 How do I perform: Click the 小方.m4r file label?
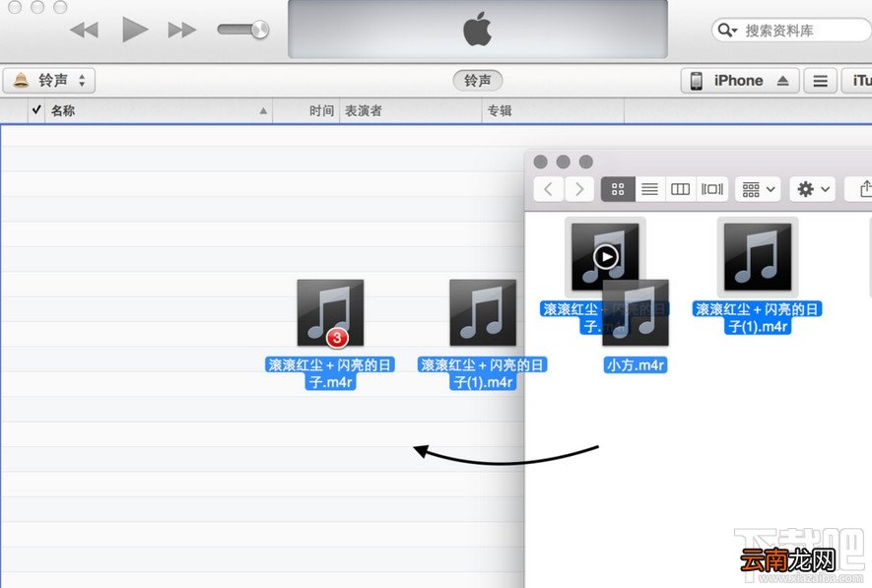click(636, 365)
